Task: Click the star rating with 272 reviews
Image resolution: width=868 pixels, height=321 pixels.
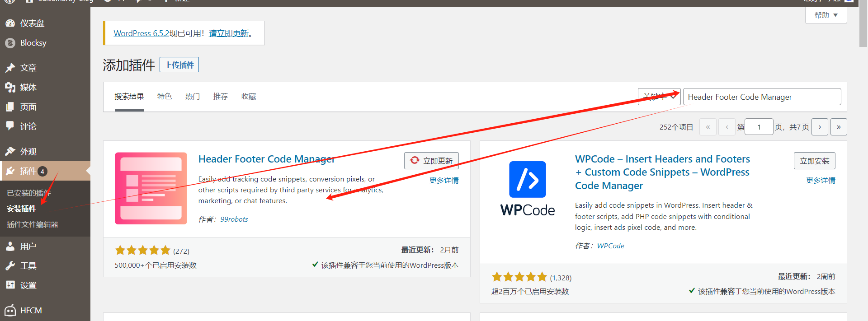Action: coord(142,250)
